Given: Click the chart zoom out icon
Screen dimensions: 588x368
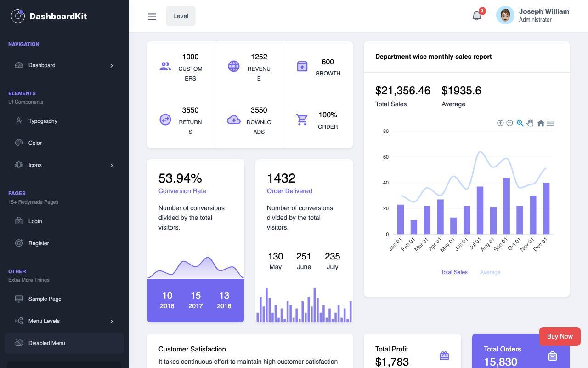Looking at the screenshot, I should point(509,123).
